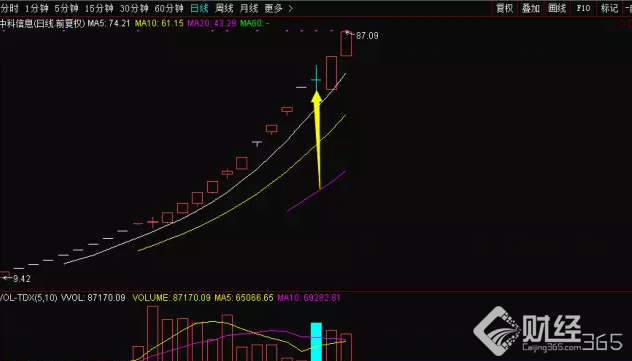The width and height of the screenshot is (632, 361).
Task: Switch to the 1分钟 timeframe tab
Action: (37, 8)
